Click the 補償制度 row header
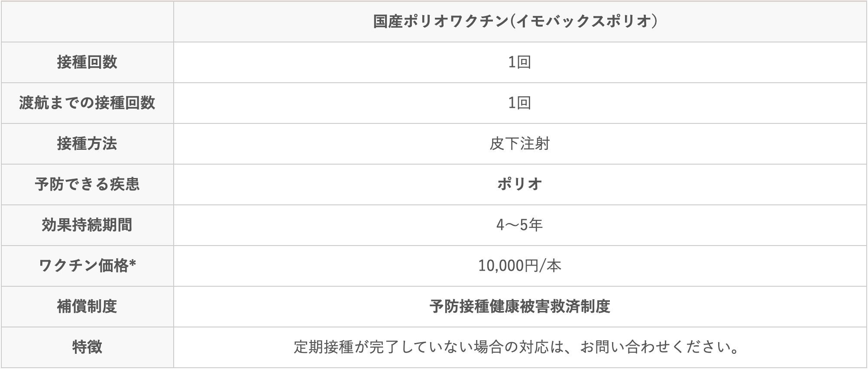Screen dimensions: 868x369 point(87,307)
